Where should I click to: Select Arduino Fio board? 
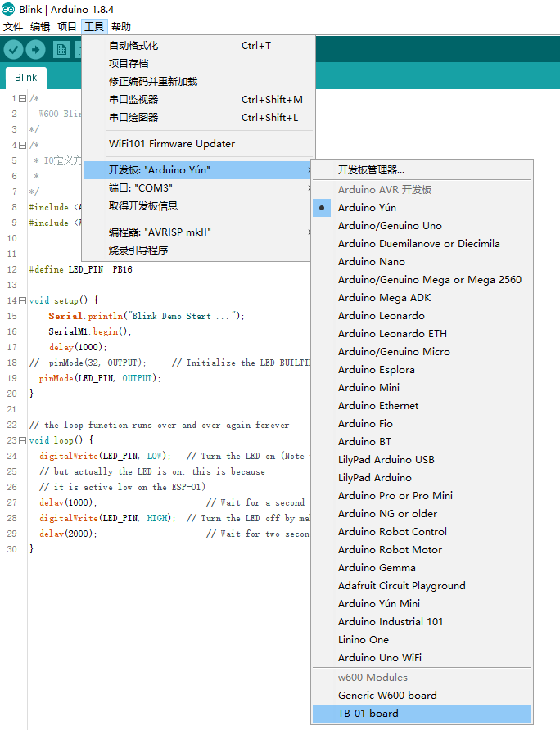tap(422, 424)
